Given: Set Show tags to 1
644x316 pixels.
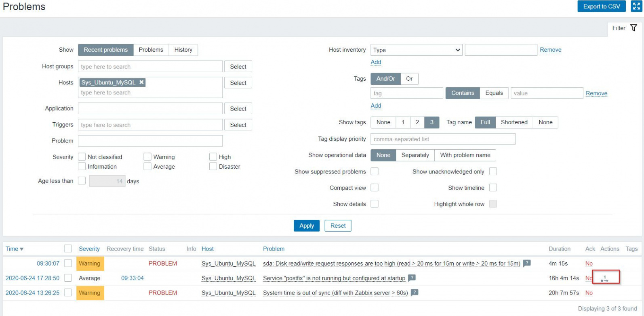Looking at the screenshot, I should (x=403, y=122).
